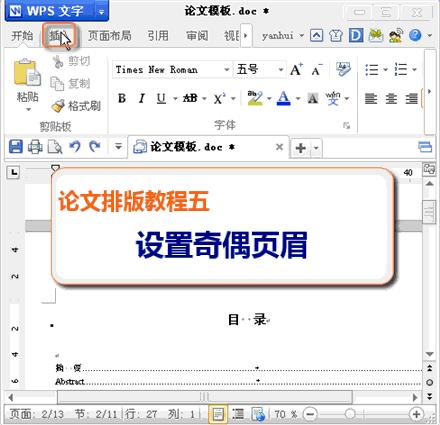Open the highlight color dropdown arrow

point(269,98)
